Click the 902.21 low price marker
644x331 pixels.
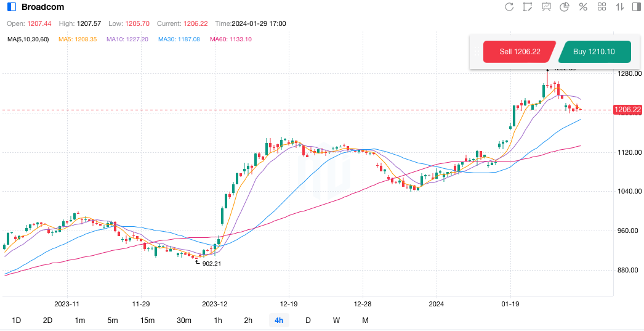[x=211, y=263]
